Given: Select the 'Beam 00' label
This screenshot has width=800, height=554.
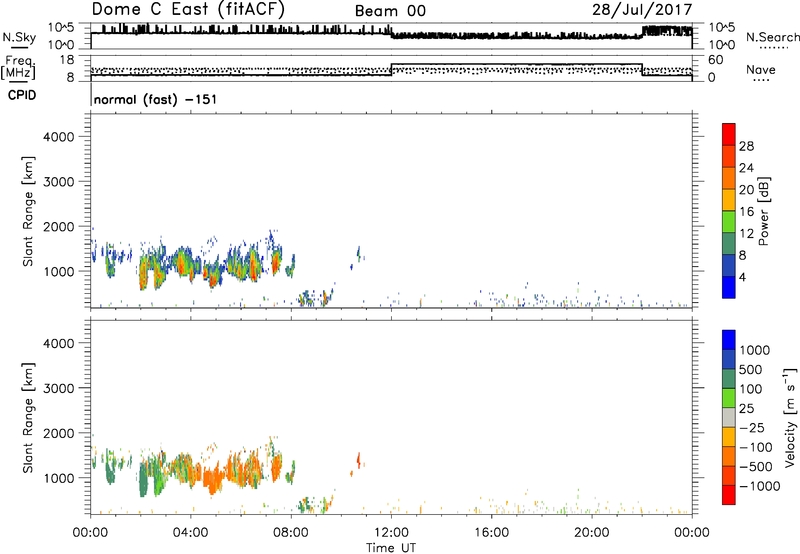Looking at the screenshot, I should 390,11.
